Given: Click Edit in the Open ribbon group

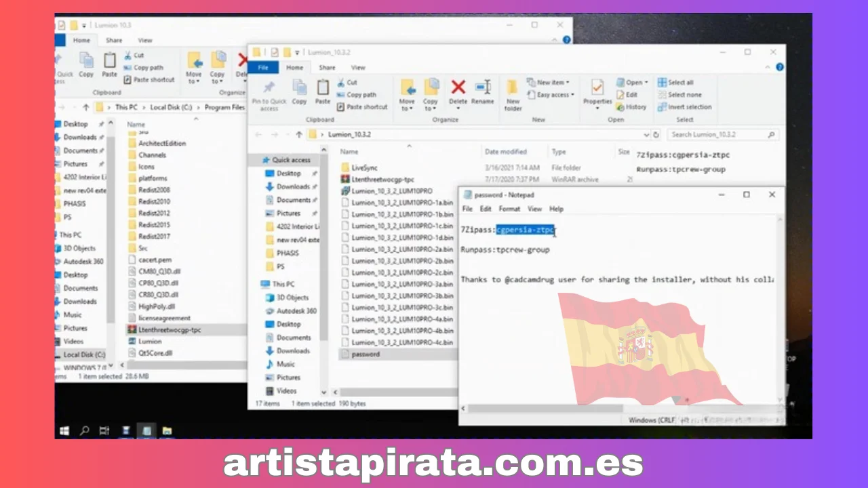Looking at the screenshot, I should click(626, 95).
